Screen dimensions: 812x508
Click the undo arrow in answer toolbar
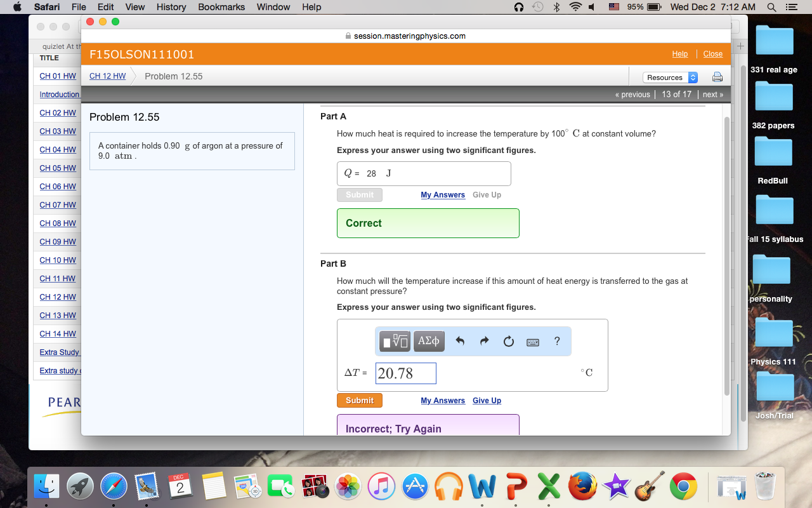(x=461, y=342)
